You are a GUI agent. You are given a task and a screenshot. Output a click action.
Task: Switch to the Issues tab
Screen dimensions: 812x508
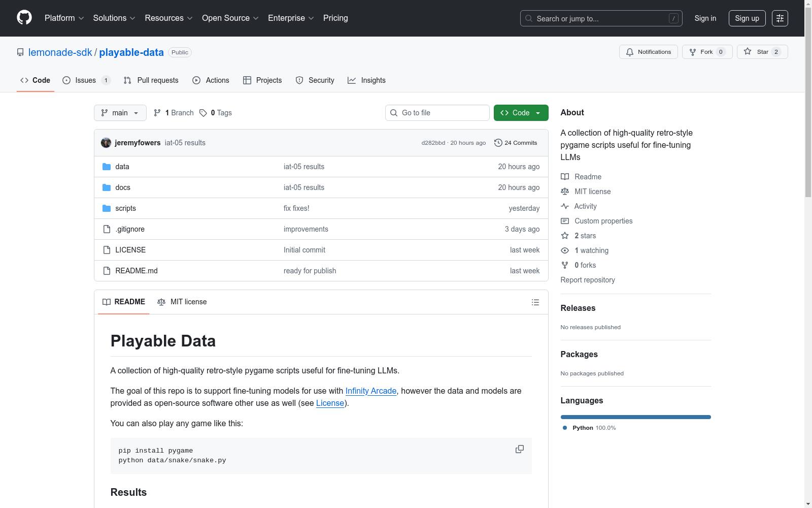pos(86,80)
